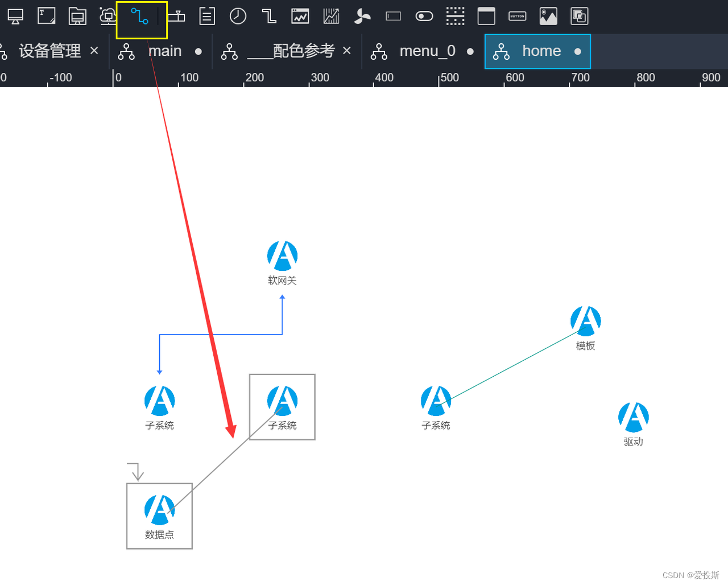This screenshot has width=728, height=585.
Task: Click the unsaved dot on home tab
Action: (x=578, y=51)
